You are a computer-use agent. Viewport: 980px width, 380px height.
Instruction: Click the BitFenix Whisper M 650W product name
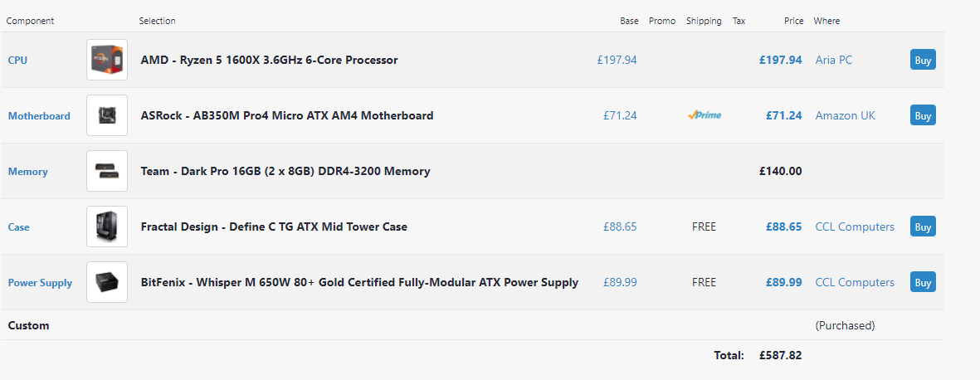pyautogui.click(x=359, y=282)
